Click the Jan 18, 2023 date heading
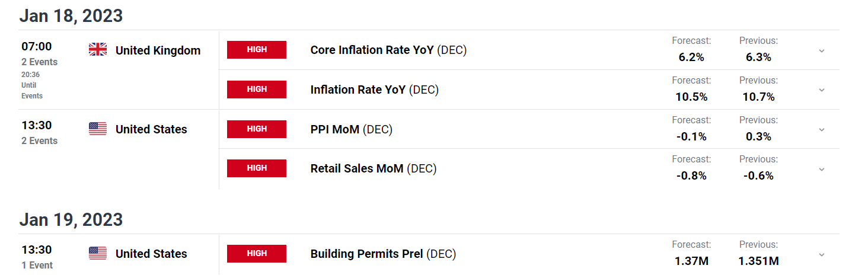The width and height of the screenshot is (868, 278). point(71,15)
